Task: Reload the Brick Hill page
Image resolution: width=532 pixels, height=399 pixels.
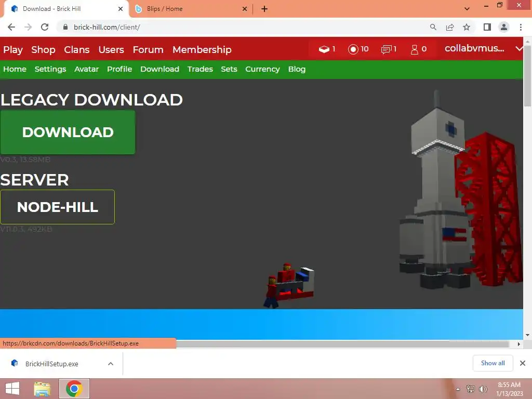Action: click(x=45, y=27)
